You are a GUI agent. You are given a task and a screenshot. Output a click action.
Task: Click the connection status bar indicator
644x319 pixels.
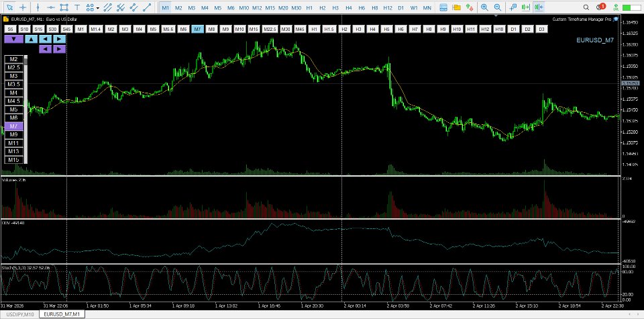pyautogui.click(x=632, y=7)
